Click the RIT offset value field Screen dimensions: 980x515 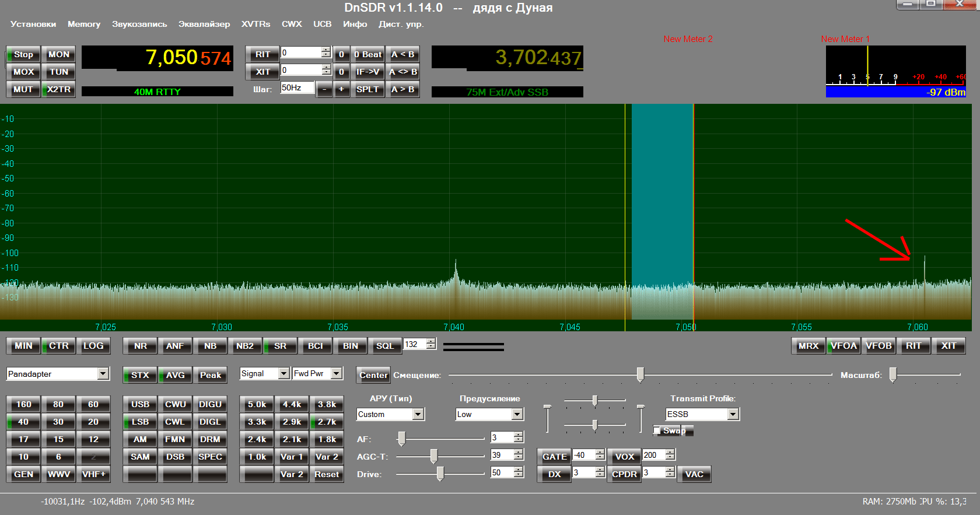[x=300, y=52]
